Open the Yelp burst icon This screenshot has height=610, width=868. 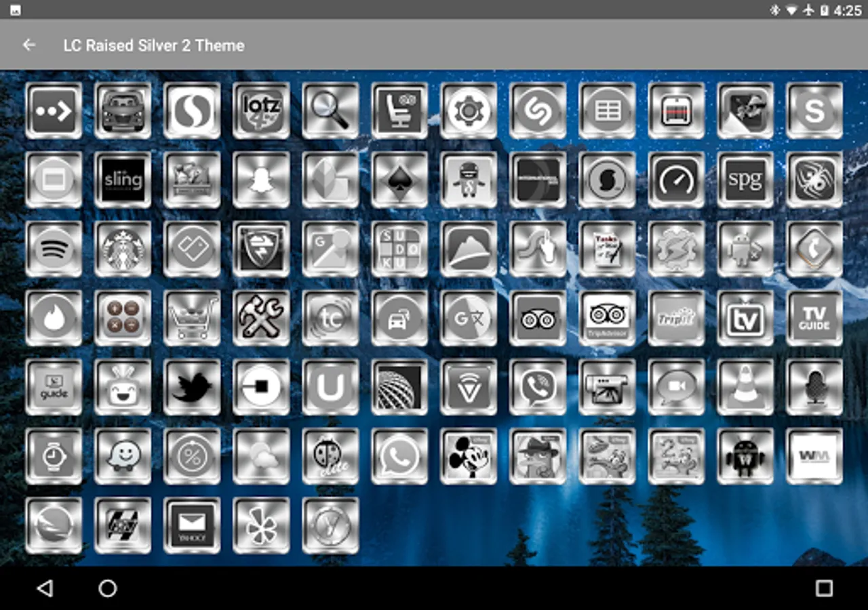(261, 525)
